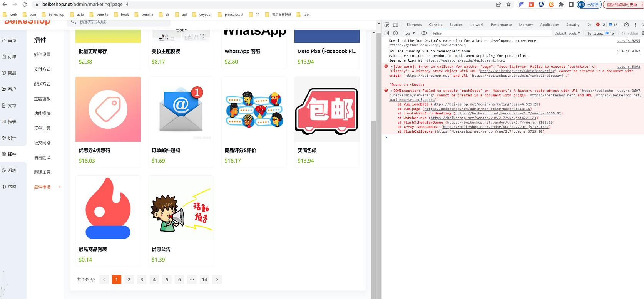
Task: Open the top JavaScript context dropdown
Action: pyautogui.click(x=409, y=33)
